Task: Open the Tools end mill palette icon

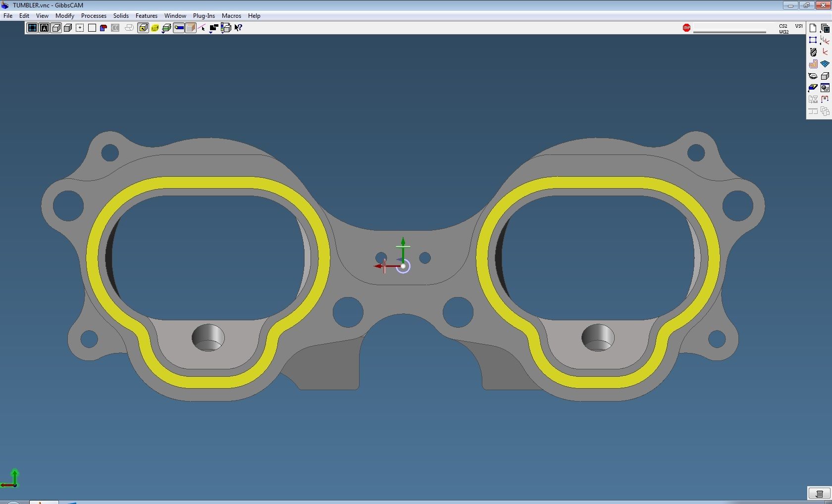Action: click(813, 52)
